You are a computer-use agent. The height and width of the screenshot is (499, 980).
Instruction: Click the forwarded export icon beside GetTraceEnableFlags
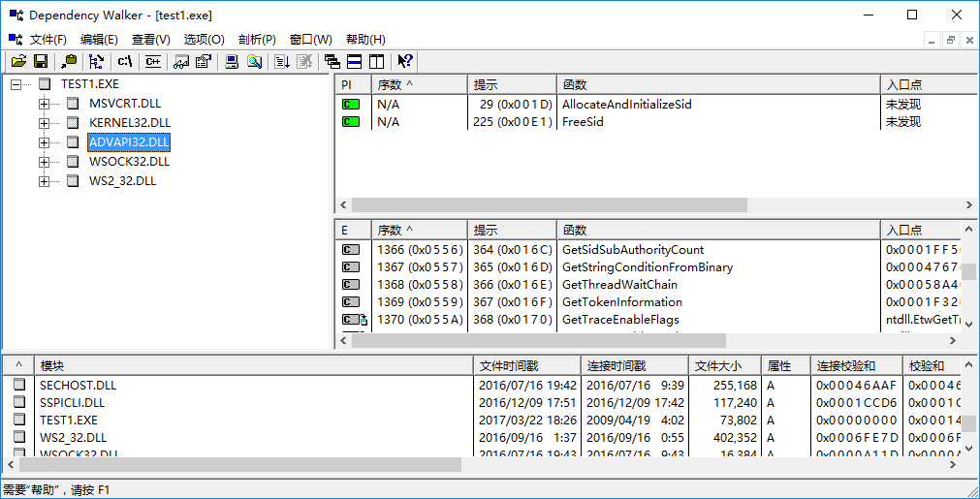[354, 320]
